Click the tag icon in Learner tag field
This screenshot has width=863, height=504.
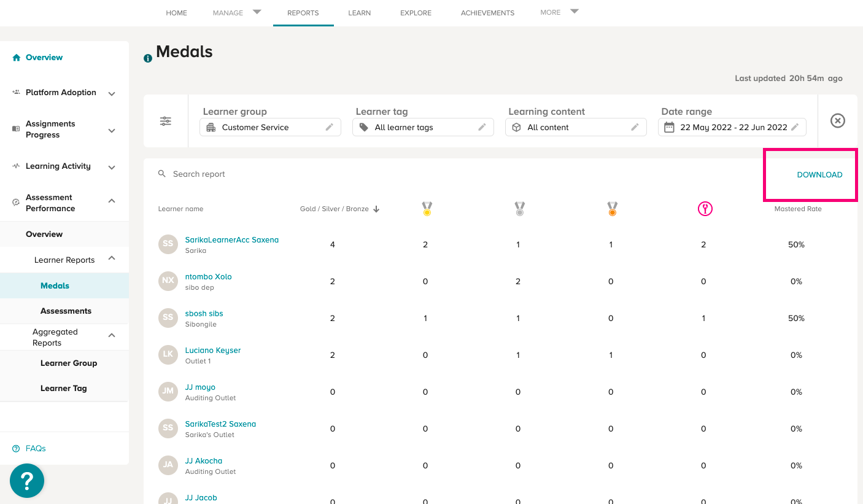(364, 127)
